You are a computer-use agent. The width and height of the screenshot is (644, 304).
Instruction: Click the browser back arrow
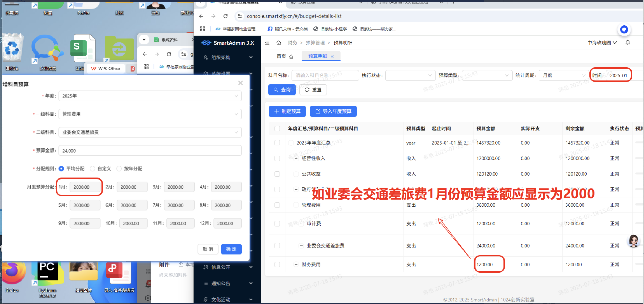tap(201, 16)
